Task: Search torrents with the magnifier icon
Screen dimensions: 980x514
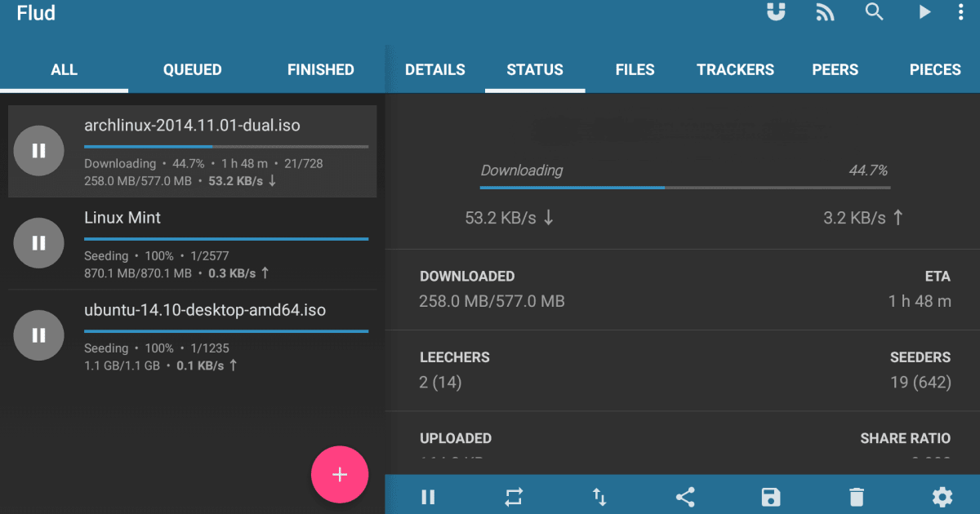Action: 874,12
